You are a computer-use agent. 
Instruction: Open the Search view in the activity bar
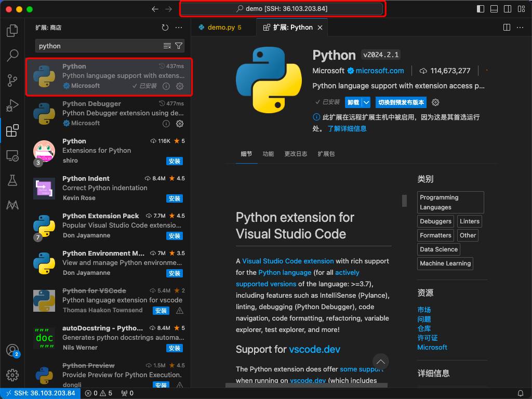pyautogui.click(x=12, y=55)
